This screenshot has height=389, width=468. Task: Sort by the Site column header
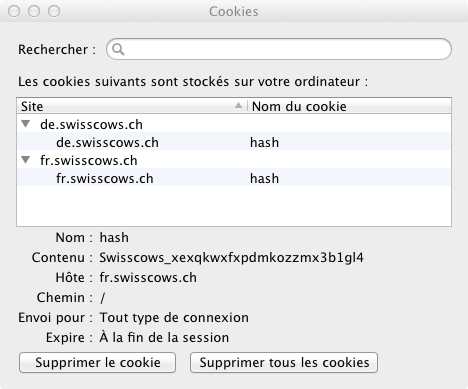tap(132, 106)
